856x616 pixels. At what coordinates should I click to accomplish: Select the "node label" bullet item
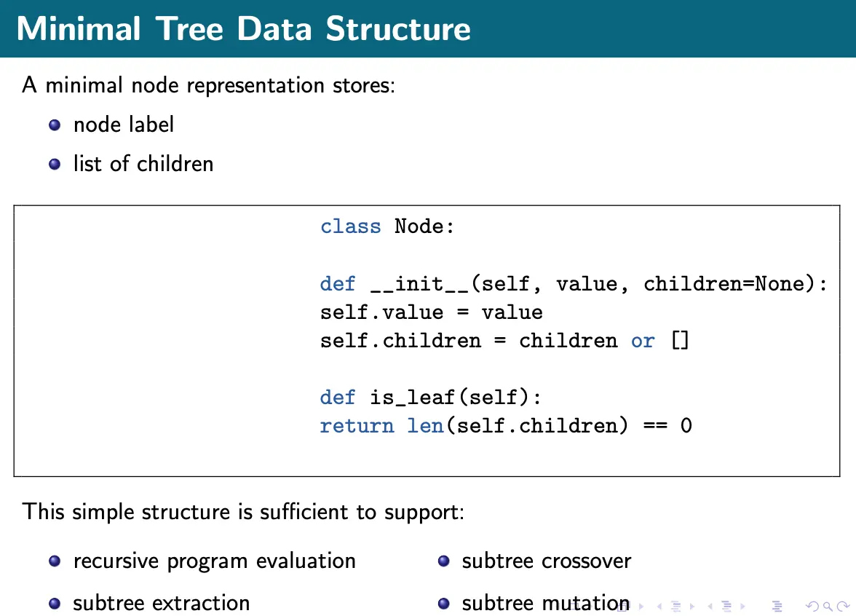tap(124, 125)
